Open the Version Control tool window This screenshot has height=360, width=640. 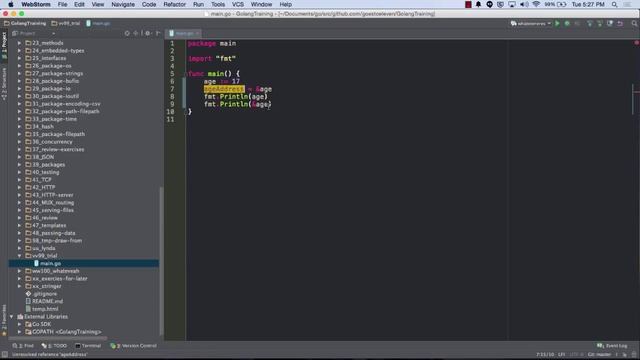coord(133,346)
